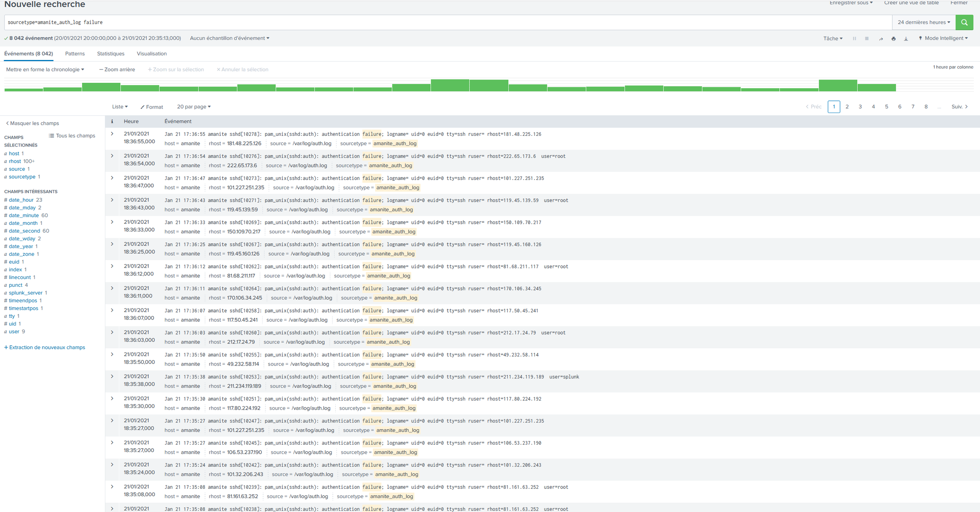This screenshot has width=980, height=512.
Task: Go to results page 3
Action: tap(860, 107)
